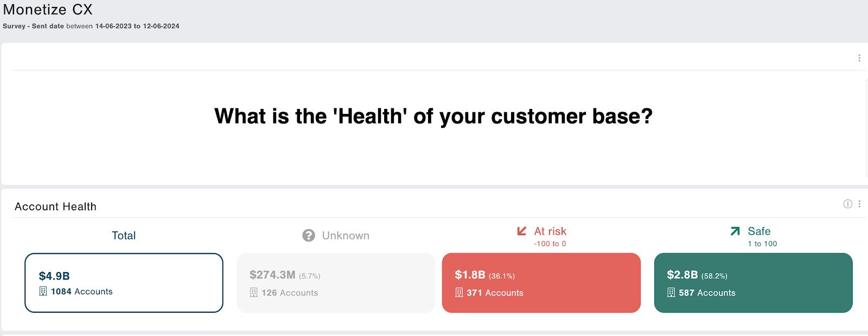Open the kebab menu on the headline widget
Viewport: 868px width, 336px height.
coord(859,58)
